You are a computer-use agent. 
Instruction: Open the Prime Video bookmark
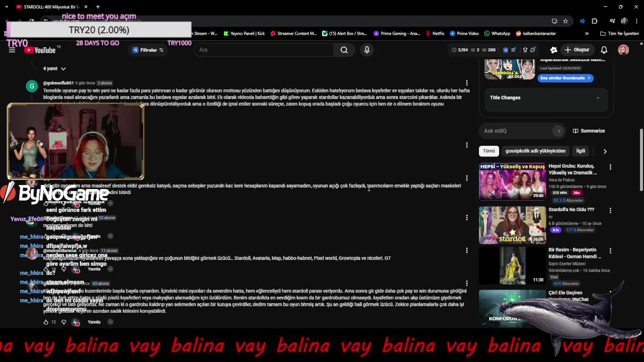[464, 34]
